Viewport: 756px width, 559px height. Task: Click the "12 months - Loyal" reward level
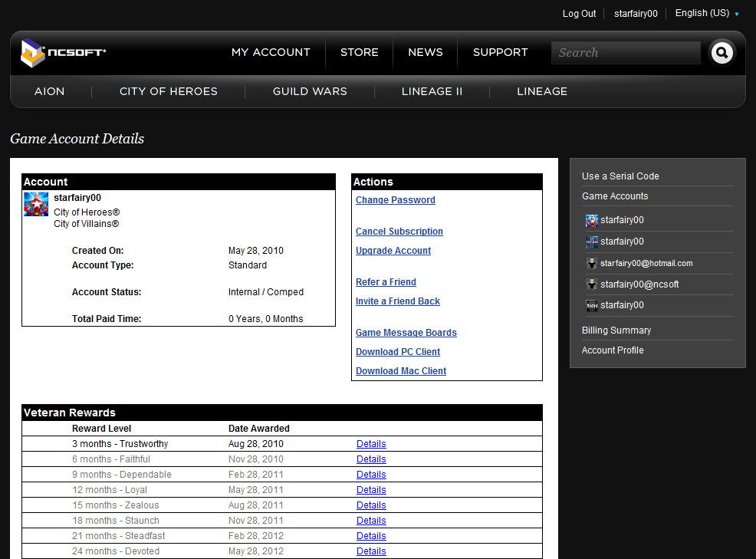[110, 490]
